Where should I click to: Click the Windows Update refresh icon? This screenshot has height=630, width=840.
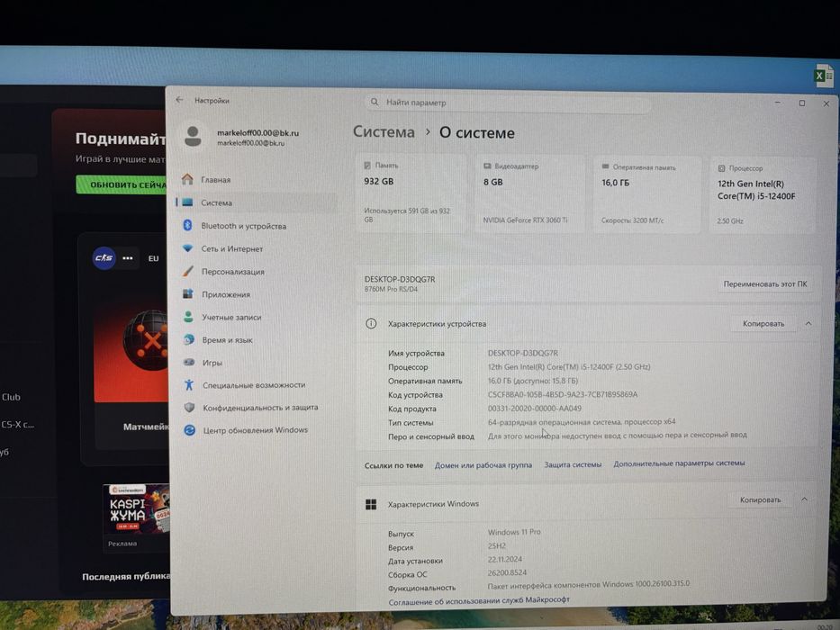click(190, 430)
